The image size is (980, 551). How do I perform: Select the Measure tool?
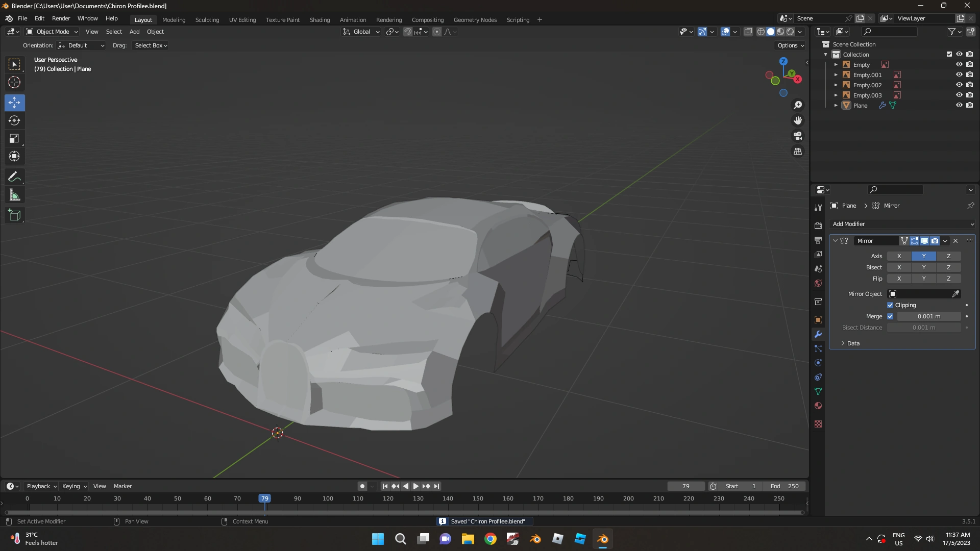[14, 195]
